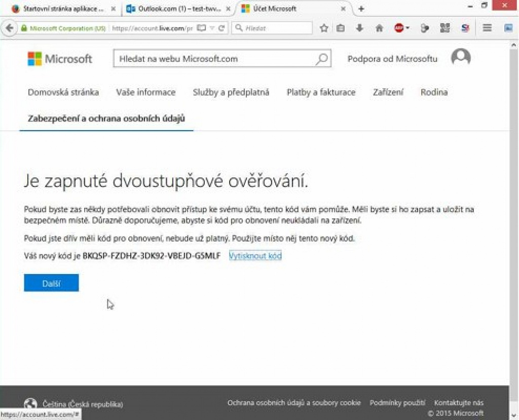This screenshot has height=420, width=519.
Task: Reload the page with the refresh icon
Action: point(222,28)
